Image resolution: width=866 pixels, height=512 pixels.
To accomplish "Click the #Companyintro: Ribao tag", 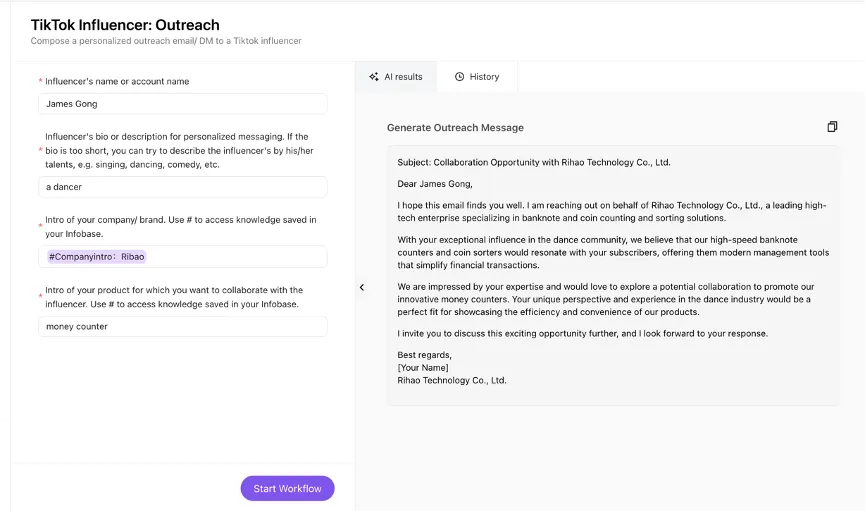I will click(x=97, y=257).
